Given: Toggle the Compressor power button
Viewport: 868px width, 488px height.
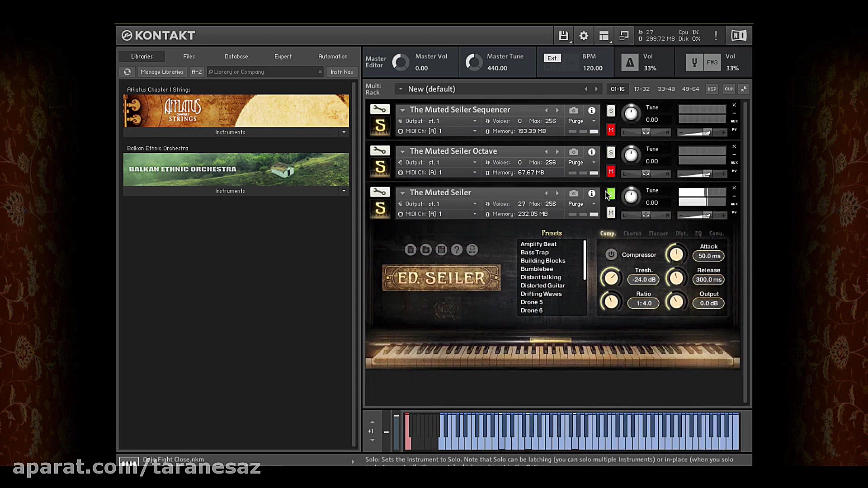Looking at the screenshot, I should 611,254.
